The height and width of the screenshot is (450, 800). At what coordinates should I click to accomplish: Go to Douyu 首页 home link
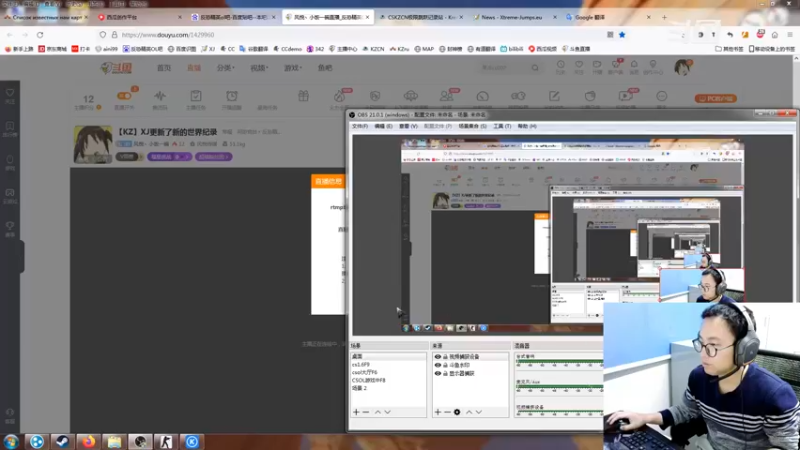(x=164, y=68)
